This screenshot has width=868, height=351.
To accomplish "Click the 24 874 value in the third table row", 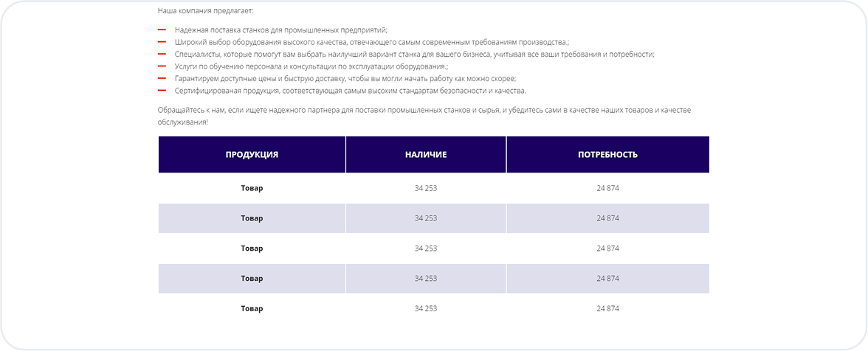I will (x=607, y=249).
